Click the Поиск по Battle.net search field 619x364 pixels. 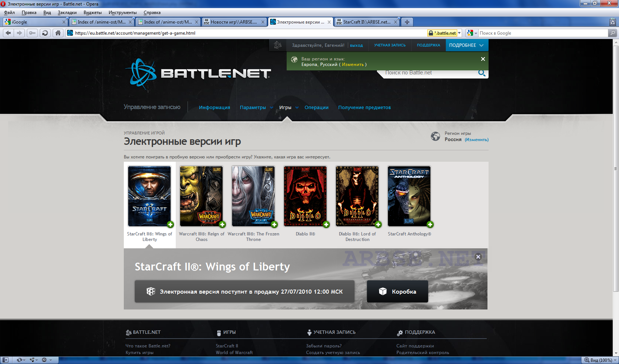(x=429, y=73)
